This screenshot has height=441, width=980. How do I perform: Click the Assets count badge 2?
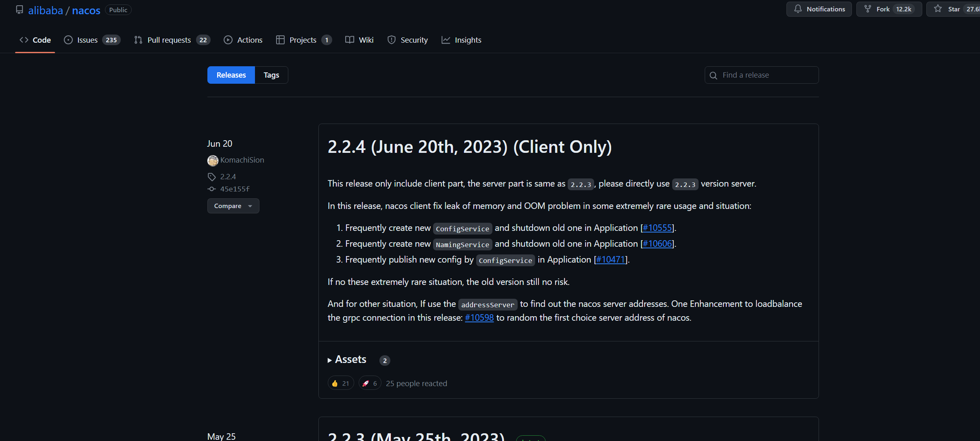(x=385, y=361)
